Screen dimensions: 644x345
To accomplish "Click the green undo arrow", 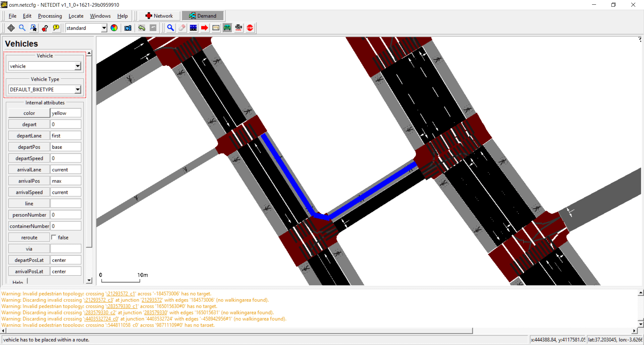I will coord(142,28).
